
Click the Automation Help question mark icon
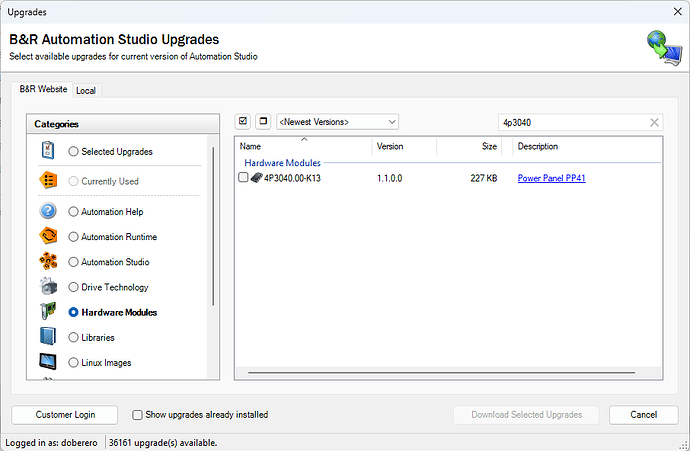click(48, 211)
